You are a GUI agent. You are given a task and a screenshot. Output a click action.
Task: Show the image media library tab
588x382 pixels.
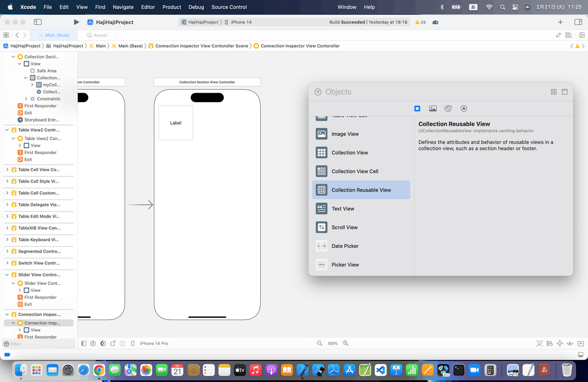[x=433, y=108]
